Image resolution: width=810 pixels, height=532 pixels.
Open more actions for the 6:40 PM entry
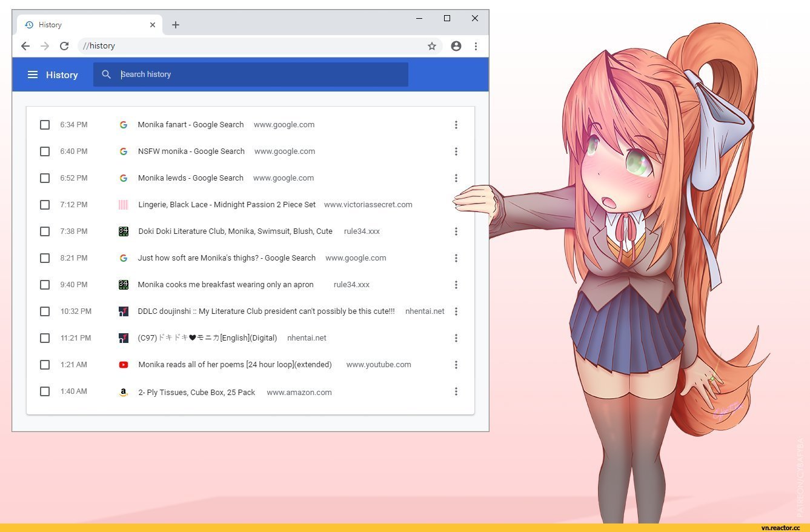pyautogui.click(x=456, y=151)
